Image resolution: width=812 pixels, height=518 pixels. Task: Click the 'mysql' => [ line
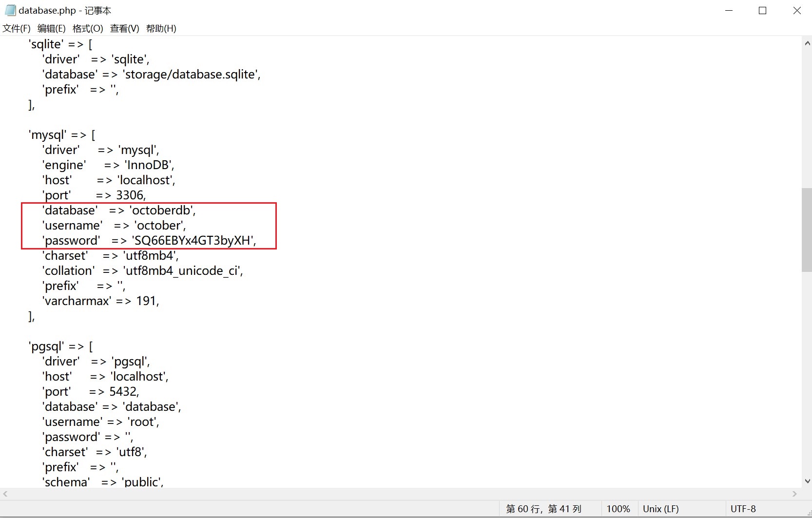click(x=62, y=134)
